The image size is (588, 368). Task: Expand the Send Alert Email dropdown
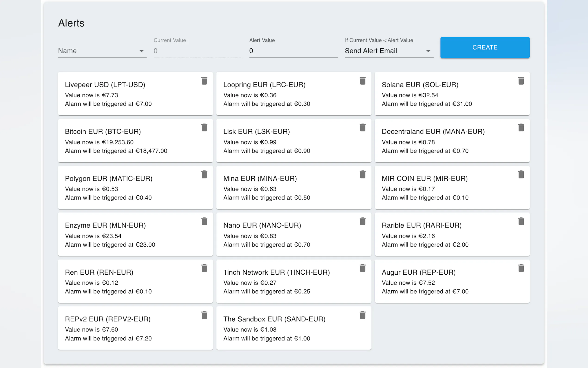click(x=389, y=51)
